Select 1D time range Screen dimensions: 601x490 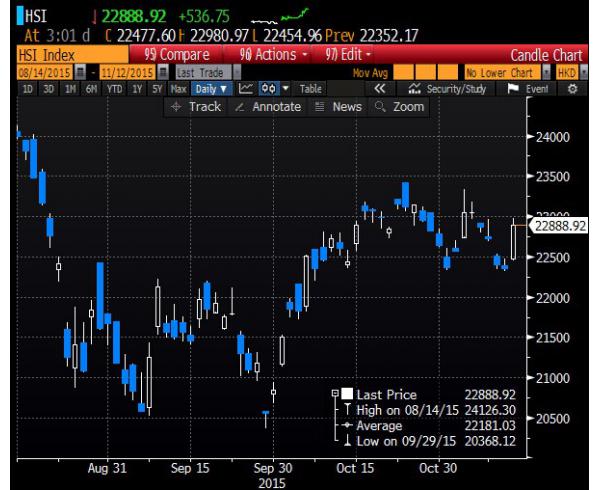[28, 89]
